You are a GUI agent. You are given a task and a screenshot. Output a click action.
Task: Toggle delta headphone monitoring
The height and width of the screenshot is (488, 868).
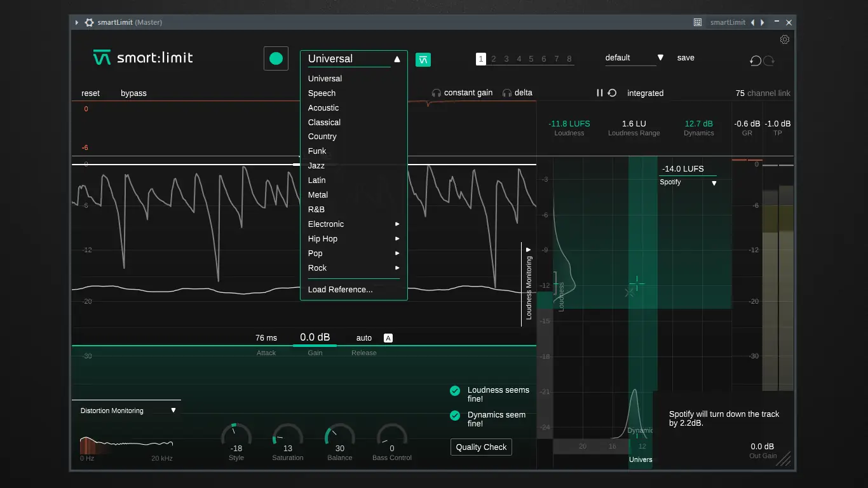tap(517, 93)
